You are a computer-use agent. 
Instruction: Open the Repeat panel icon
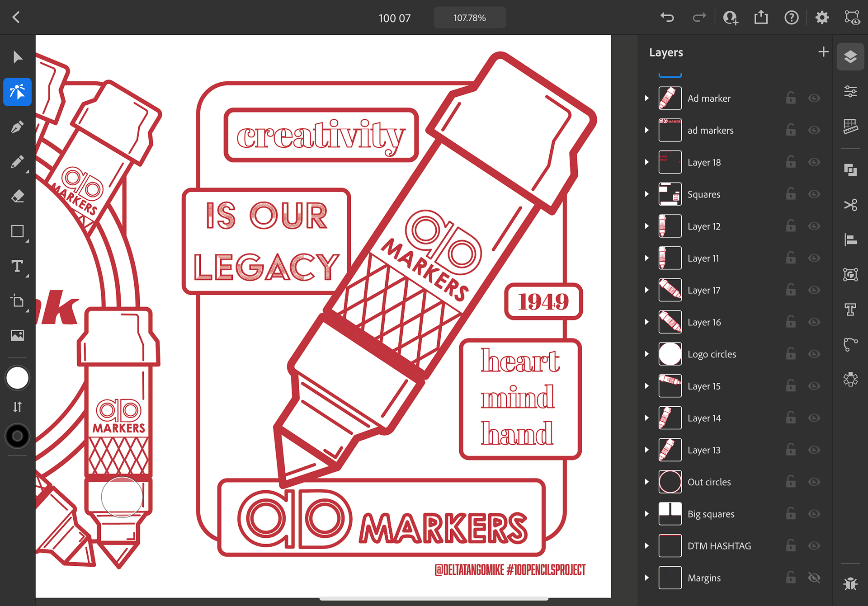click(850, 379)
